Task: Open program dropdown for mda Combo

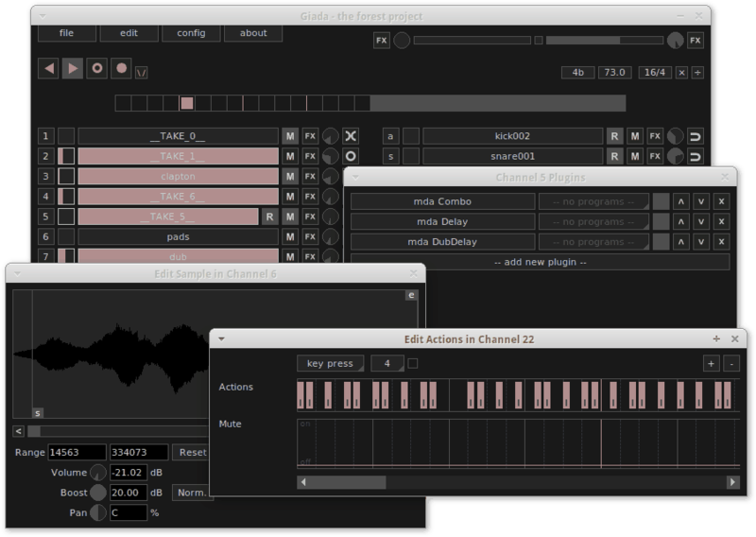Action: pos(593,201)
